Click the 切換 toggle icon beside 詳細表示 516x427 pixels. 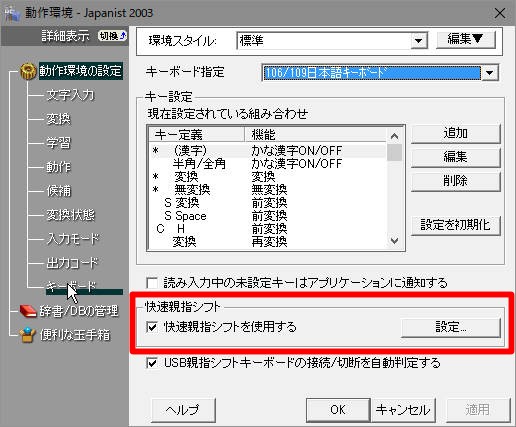click(113, 36)
